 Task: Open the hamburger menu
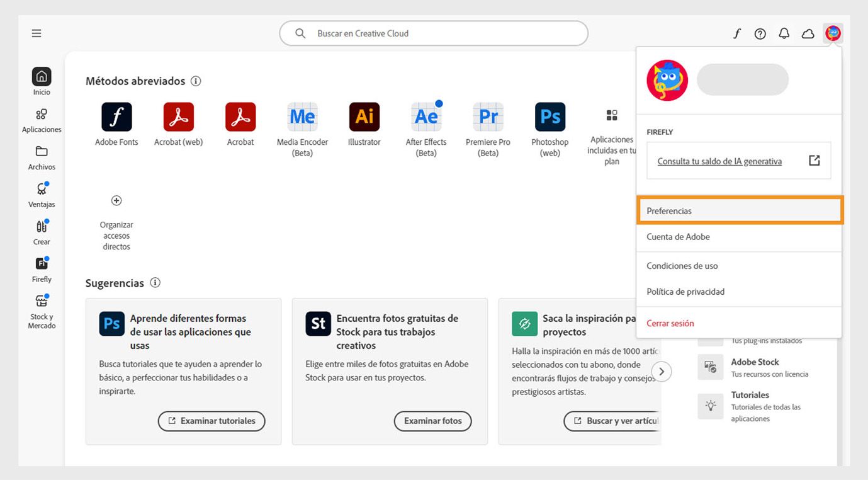click(x=37, y=33)
